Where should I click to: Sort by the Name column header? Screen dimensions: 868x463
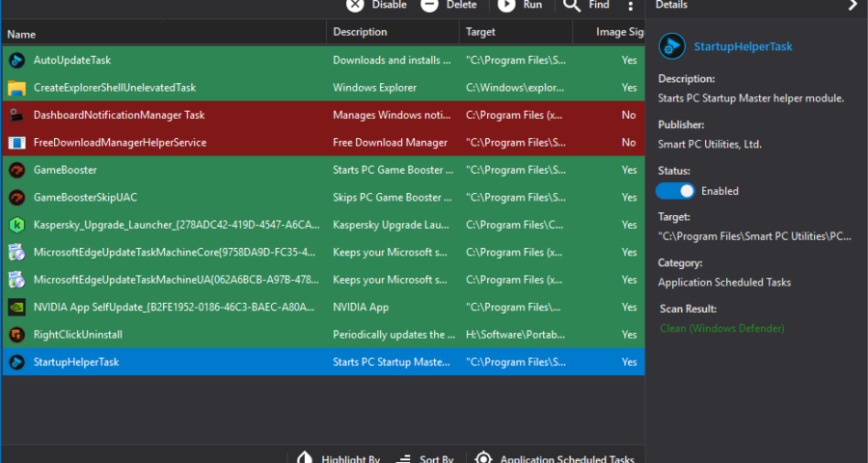[164, 33]
